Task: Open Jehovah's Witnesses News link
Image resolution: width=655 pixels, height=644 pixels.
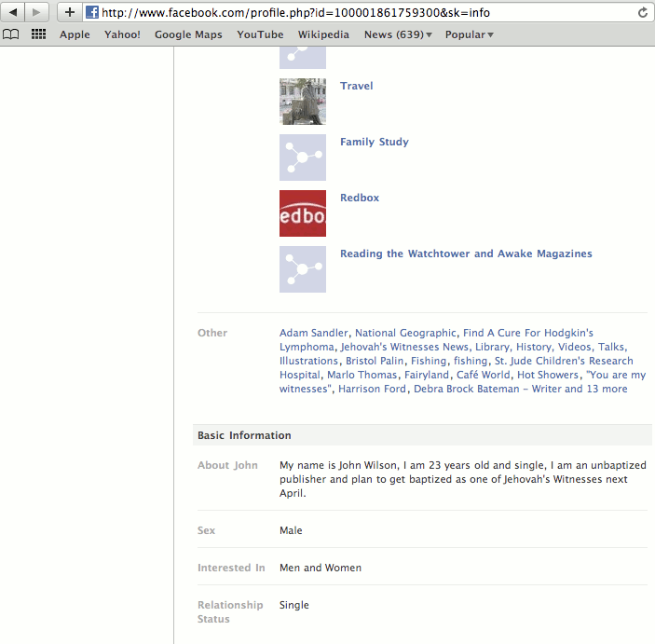Action: pos(404,347)
